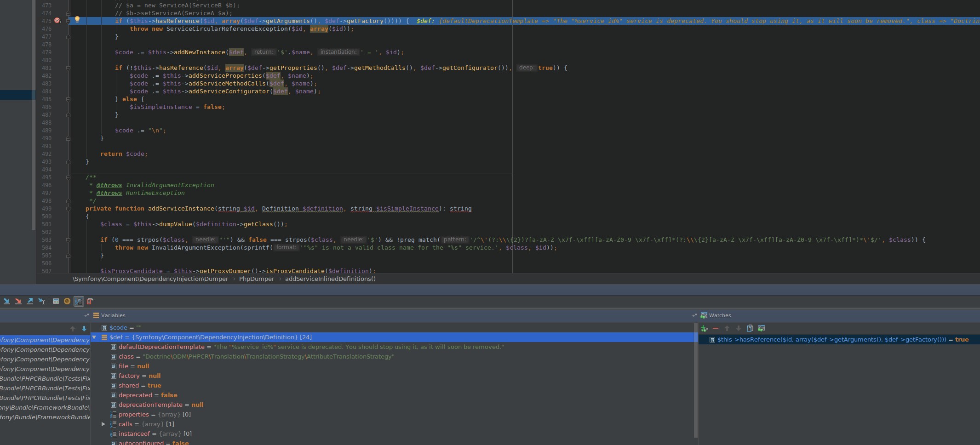Fold the if block at line 503
This screenshot has height=445, width=980.
click(x=68, y=240)
